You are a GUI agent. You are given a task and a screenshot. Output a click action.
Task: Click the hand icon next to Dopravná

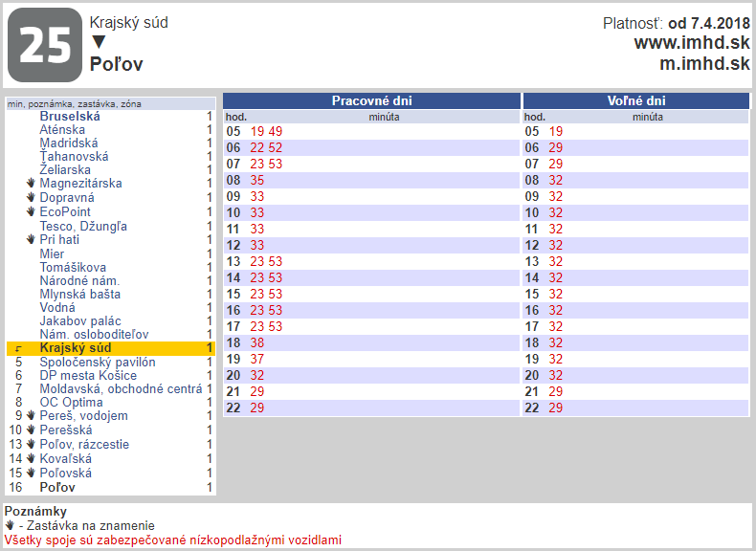[x=31, y=198]
